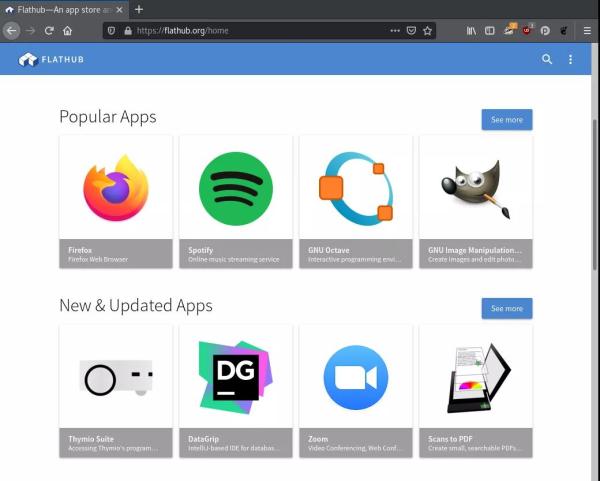Click See more for Popular Apps

point(506,120)
